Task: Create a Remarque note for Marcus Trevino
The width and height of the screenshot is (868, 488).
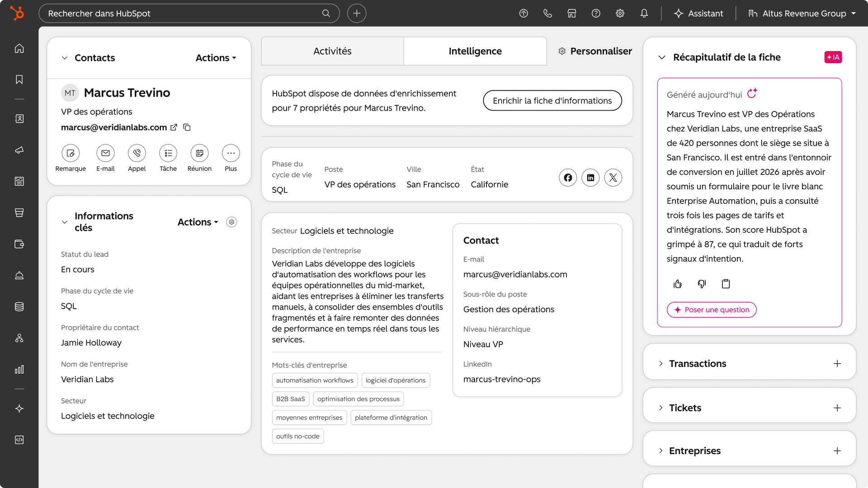Action: click(x=71, y=153)
